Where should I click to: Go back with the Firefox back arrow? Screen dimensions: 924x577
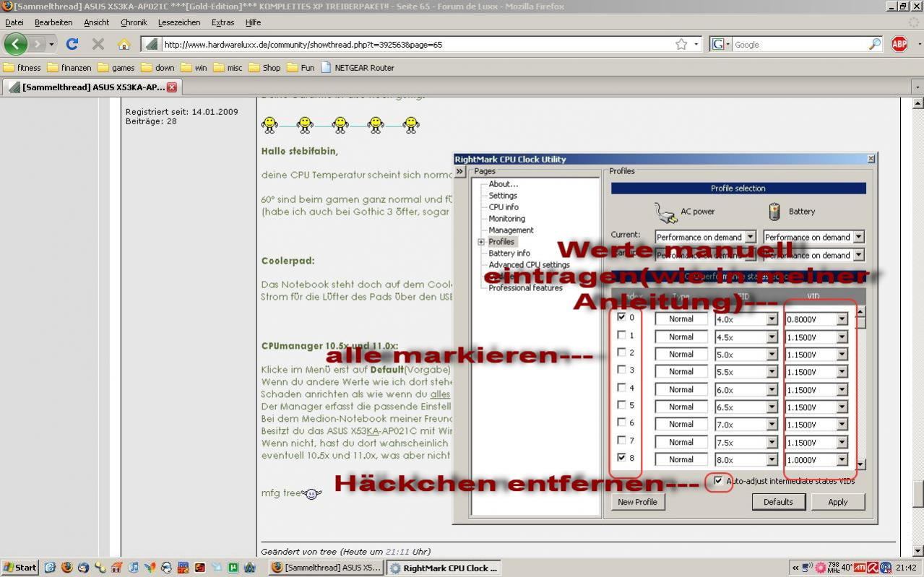tap(15, 44)
